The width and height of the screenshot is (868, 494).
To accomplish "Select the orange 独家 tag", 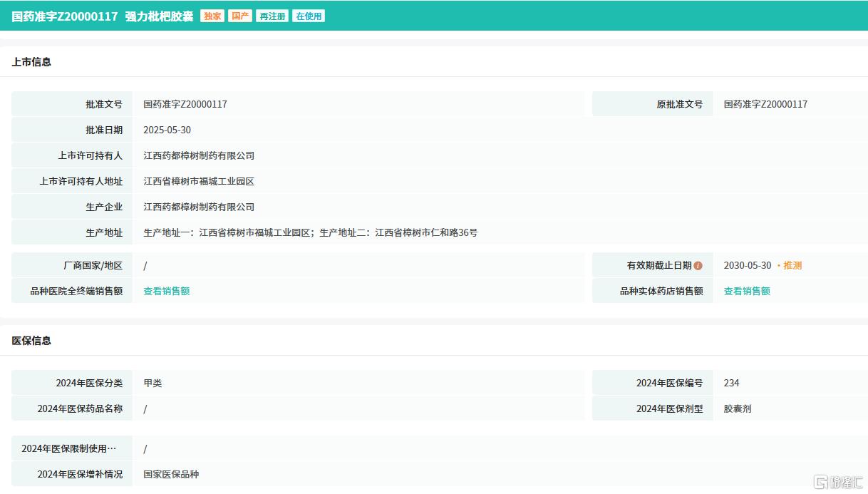I will 212,16.
